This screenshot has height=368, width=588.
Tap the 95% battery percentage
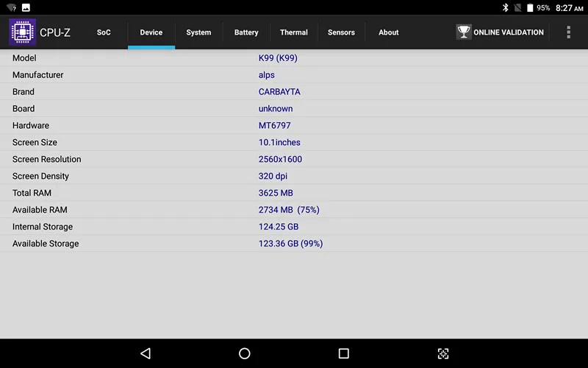(543, 8)
